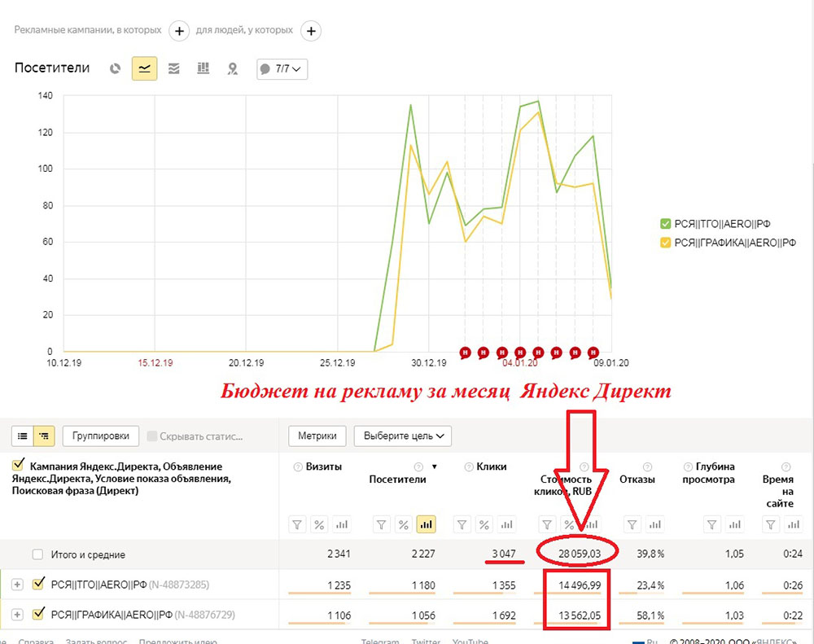This screenshot has width=814, height=644.
Task: Show Визиты as percentages
Action: pos(319,524)
